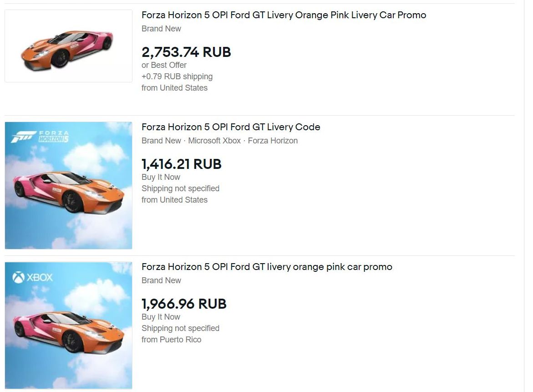The image size is (533, 392).
Task: Open the 'Orange Pink Livery Car Promo' listing title
Action: coord(284,15)
